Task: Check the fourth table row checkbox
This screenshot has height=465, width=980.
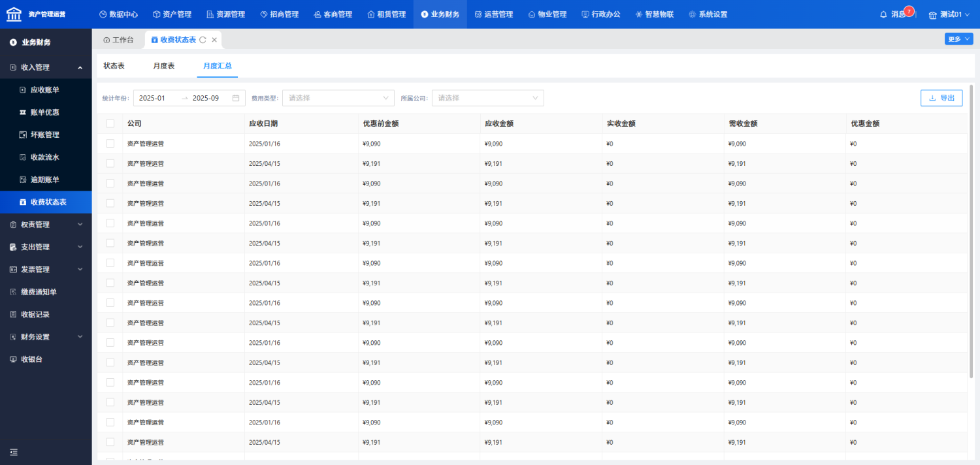Action: click(110, 203)
